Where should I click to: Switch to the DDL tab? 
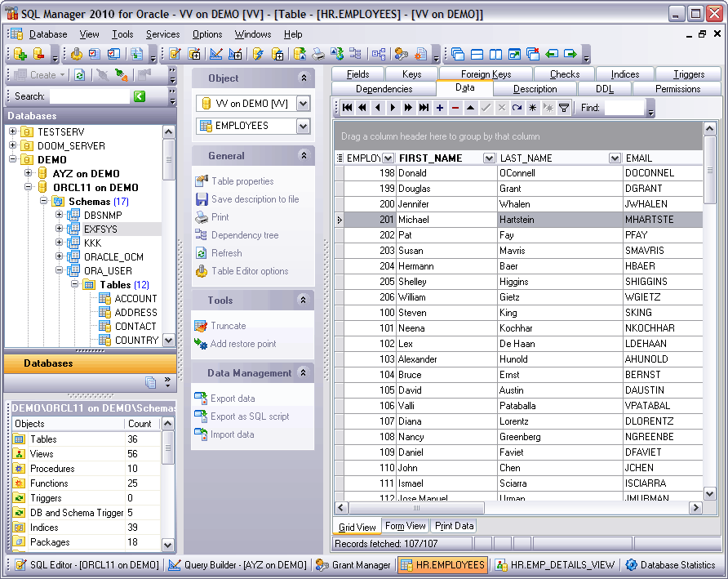(x=604, y=89)
